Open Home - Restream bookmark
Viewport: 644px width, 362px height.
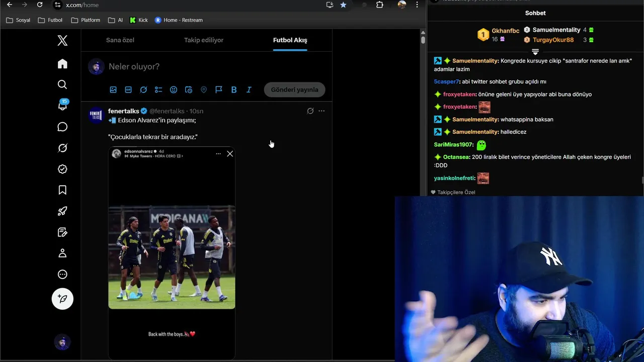179,20
